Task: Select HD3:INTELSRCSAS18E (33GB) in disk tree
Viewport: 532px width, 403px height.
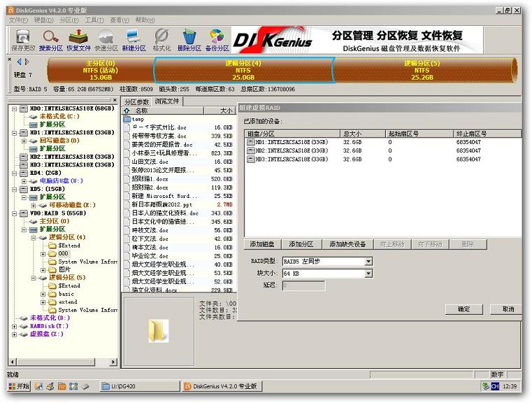Action: click(72, 164)
